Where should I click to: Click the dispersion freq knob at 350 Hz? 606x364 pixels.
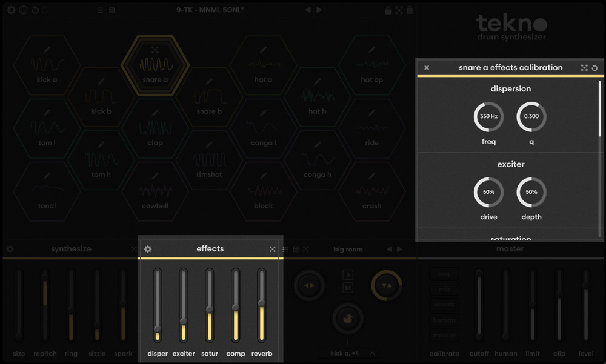point(488,117)
